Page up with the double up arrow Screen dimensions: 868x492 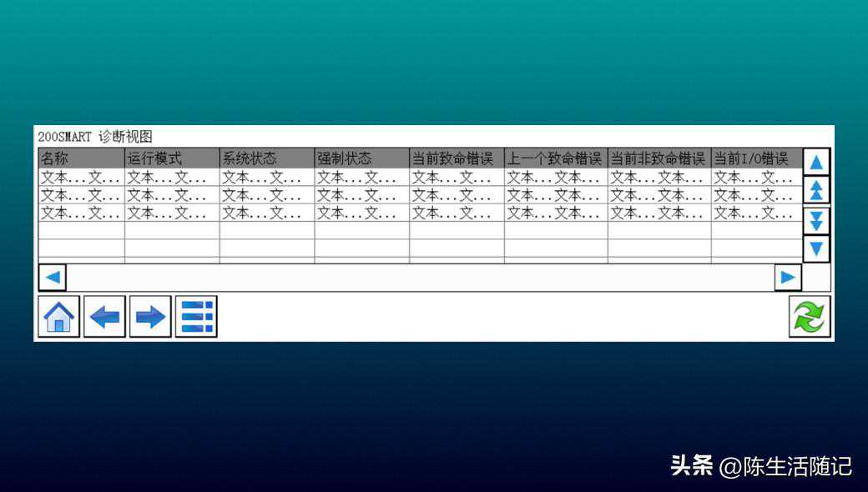click(816, 191)
